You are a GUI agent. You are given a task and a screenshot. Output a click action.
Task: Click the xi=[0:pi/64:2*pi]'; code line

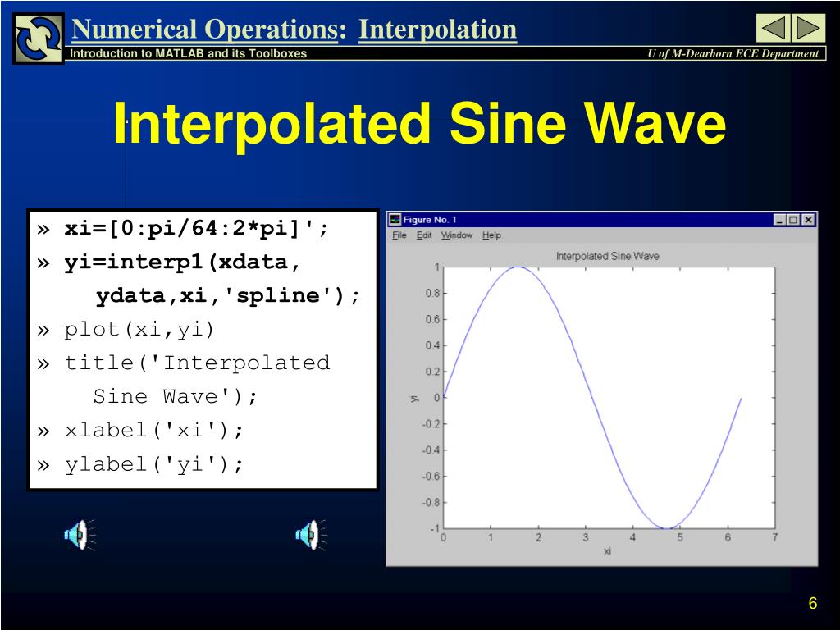click(196, 229)
